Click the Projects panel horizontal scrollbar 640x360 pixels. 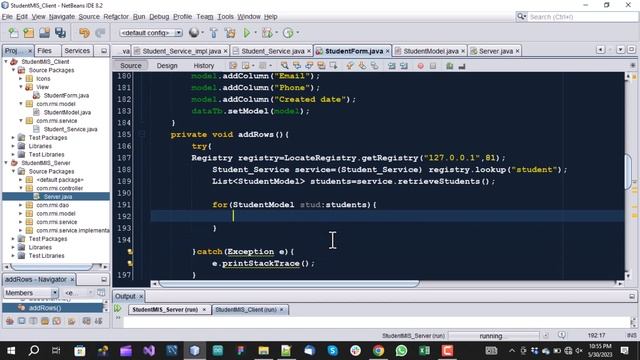(51, 267)
